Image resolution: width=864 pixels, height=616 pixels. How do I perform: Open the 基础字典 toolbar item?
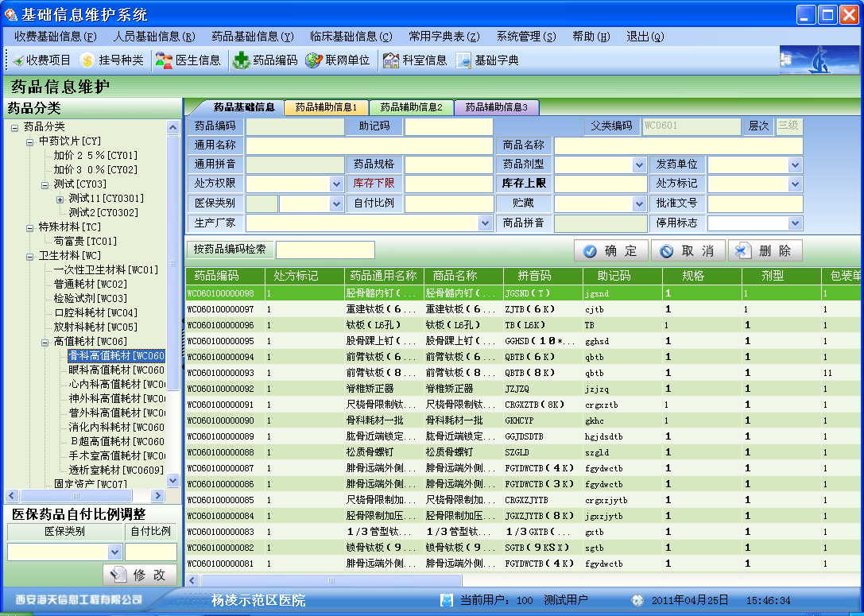(487, 60)
